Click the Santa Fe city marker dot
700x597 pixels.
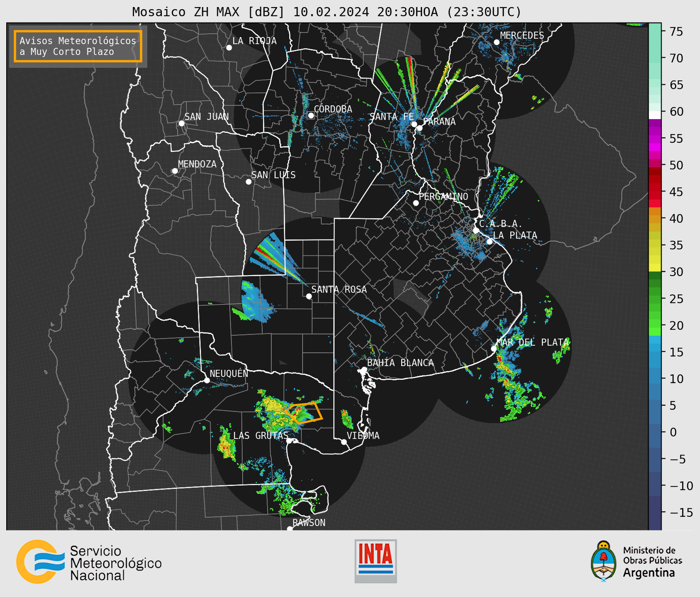tap(414, 124)
